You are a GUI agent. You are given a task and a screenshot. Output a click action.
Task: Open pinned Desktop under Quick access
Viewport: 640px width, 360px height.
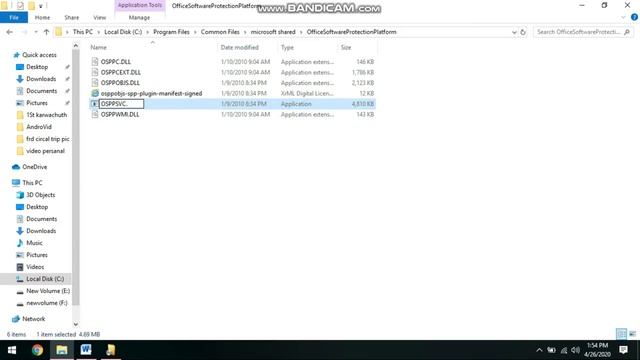tap(37, 67)
